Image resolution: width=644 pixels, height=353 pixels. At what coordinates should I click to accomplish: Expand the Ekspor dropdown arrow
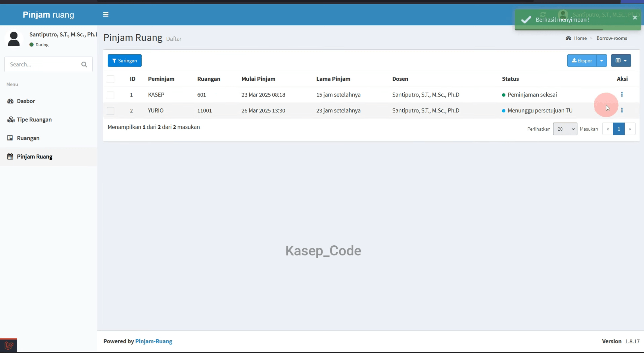click(602, 61)
